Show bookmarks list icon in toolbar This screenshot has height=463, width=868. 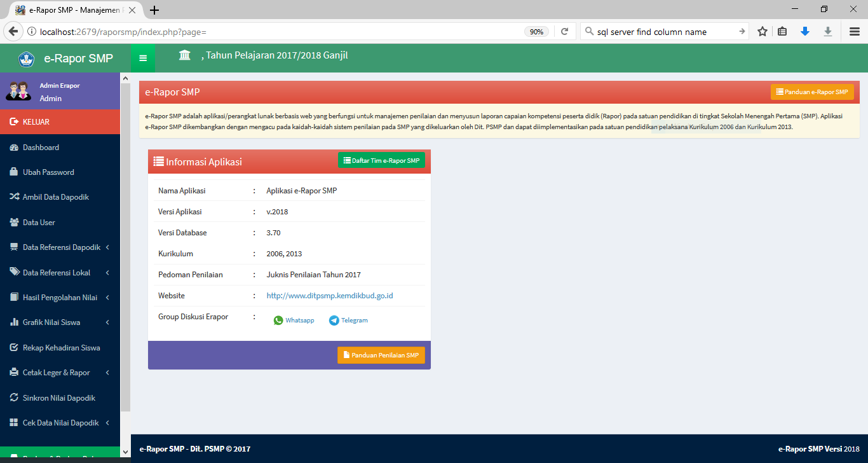(783, 31)
